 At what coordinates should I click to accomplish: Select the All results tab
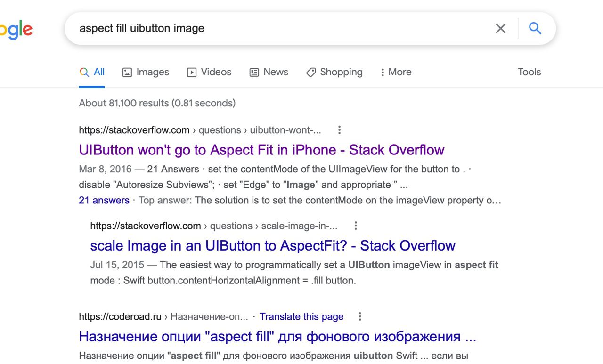tap(92, 72)
